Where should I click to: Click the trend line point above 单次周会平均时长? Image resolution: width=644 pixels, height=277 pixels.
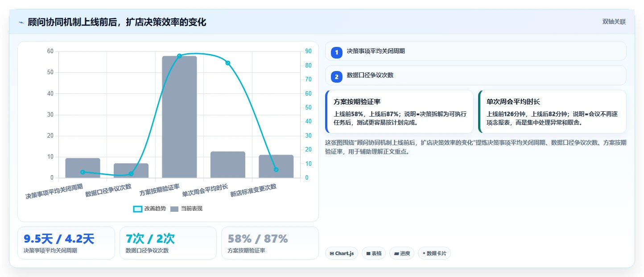[x=228, y=63]
